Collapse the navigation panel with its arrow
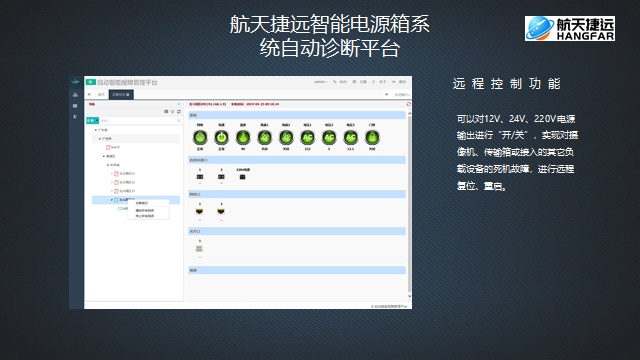 [179, 104]
